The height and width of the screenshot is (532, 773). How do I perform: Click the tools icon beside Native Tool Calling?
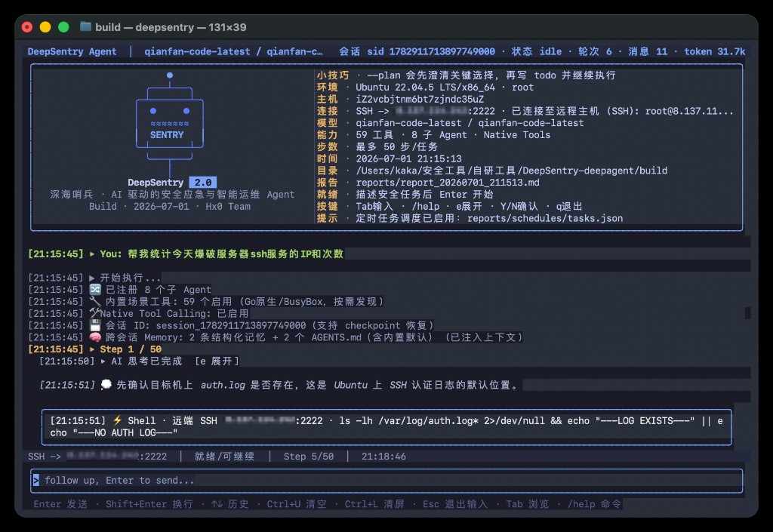click(94, 313)
